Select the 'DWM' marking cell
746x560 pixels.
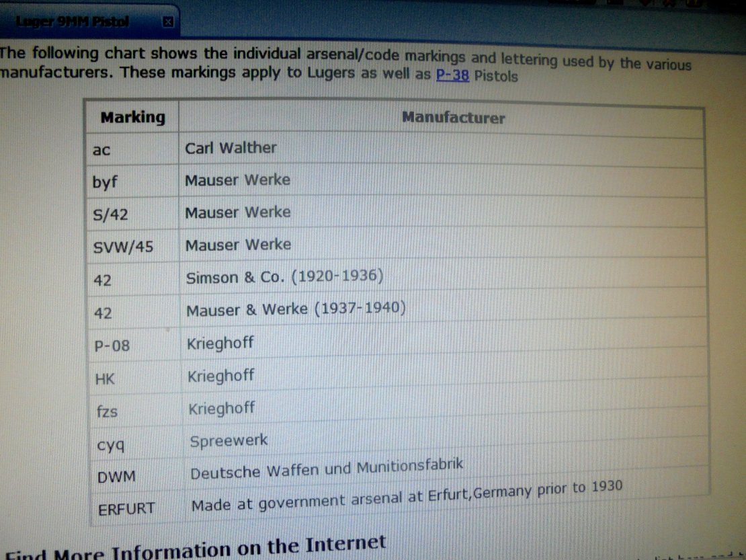tap(136, 475)
